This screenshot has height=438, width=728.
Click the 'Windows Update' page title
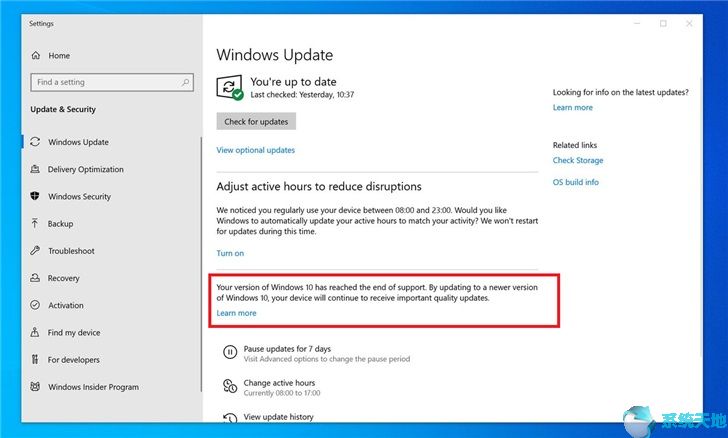click(x=275, y=55)
